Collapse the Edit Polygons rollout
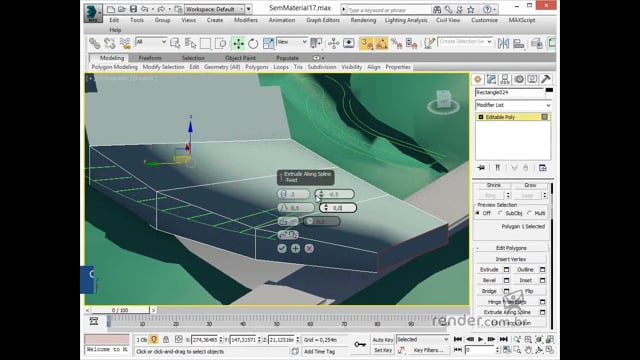This screenshot has height=360, width=640. 511,248
